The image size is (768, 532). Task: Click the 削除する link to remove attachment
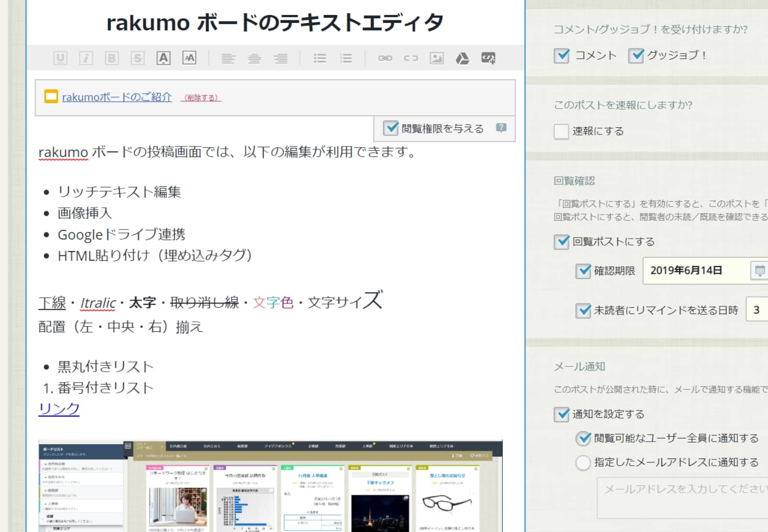click(202, 97)
